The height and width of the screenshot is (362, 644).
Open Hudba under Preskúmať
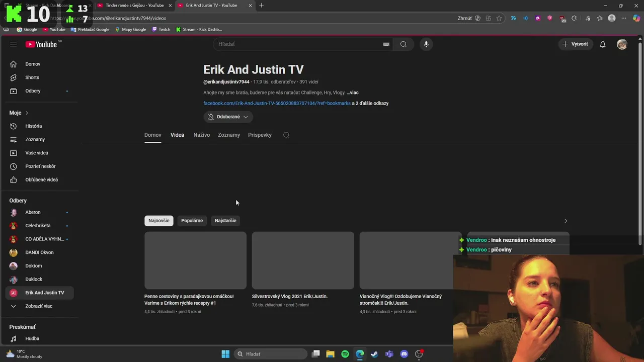pos(39,339)
